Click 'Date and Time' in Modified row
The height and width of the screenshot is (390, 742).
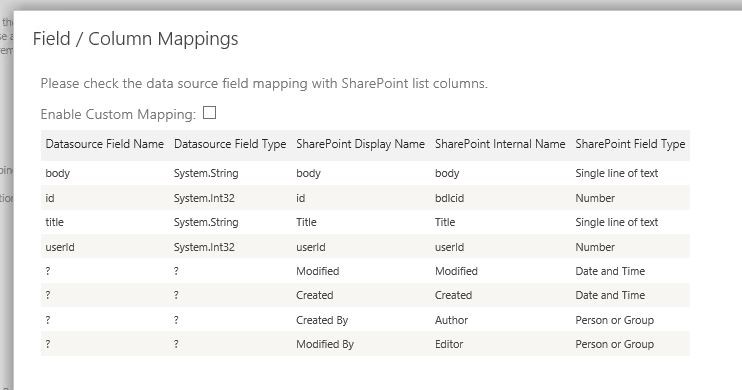click(610, 271)
